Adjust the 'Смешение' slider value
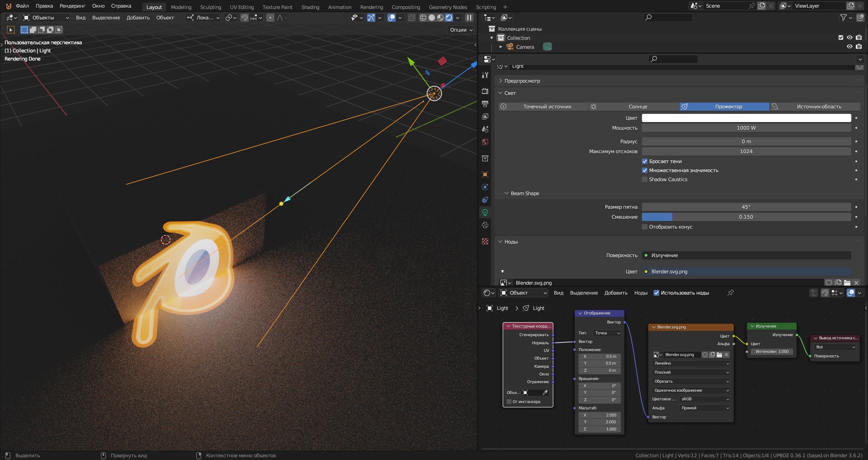Viewport: 868px width, 460px height. pyautogui.click(x=746, y=217)
